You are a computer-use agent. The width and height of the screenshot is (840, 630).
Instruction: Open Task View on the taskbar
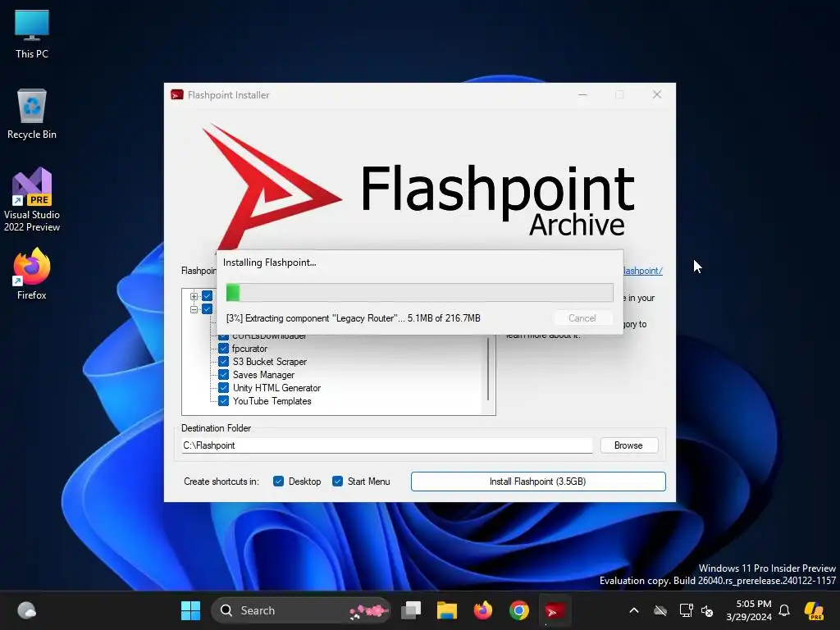411,610
